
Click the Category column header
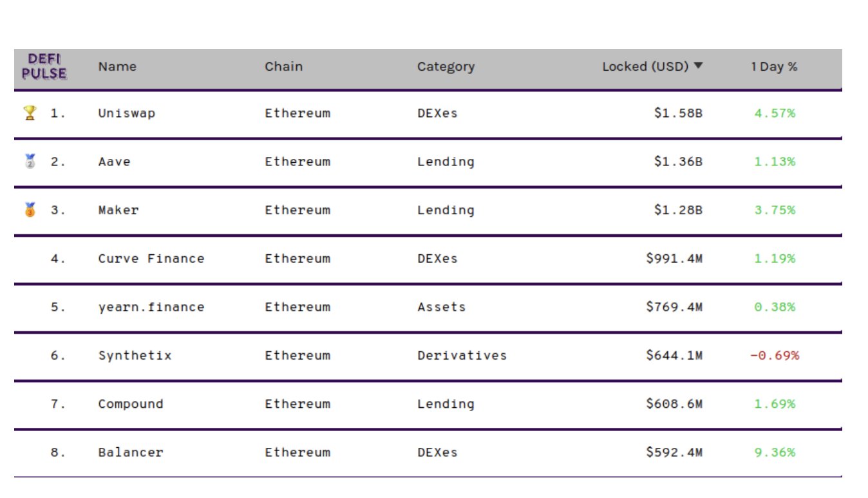(446, 66)
